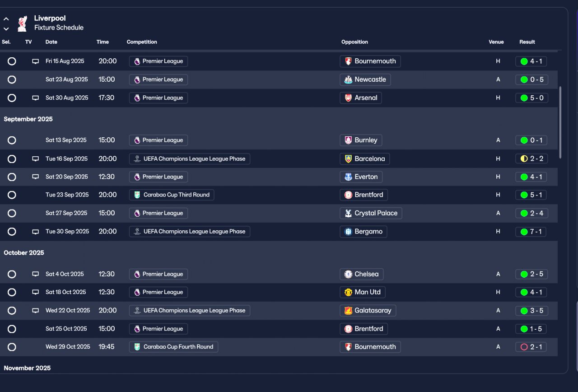
Task: Select the Burnley fixture radio button
Action: coord(12,140)
